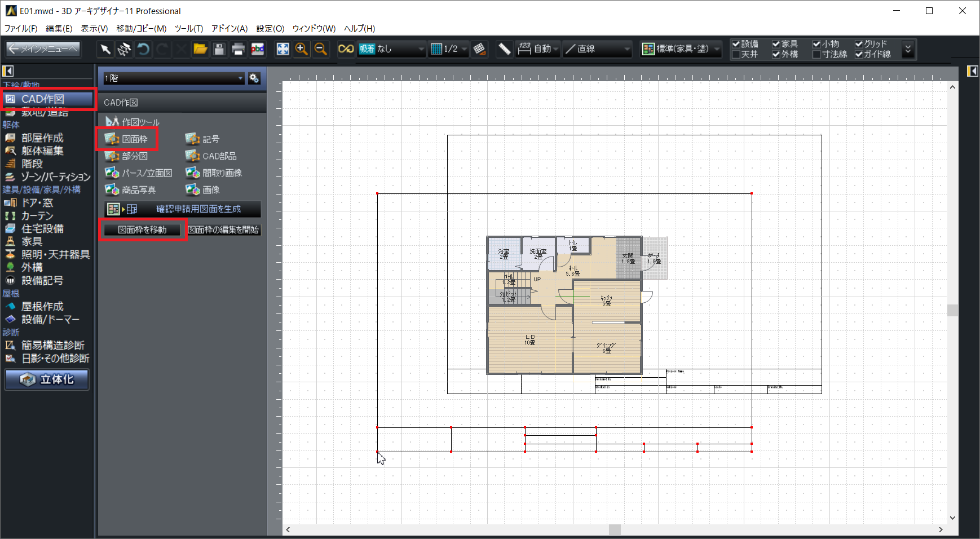
Task: Save using the floppy disk icon
Action: [219, 50]
